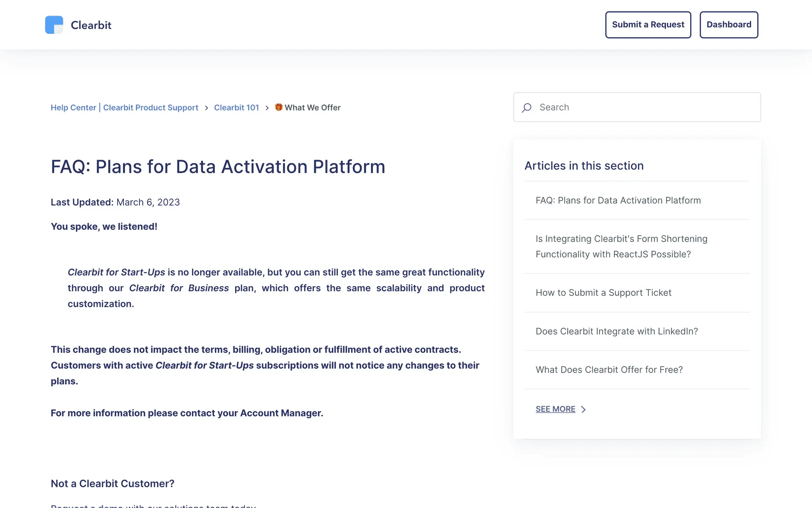
Task: Click the chevron arrow next to SEE MORE
Action: point(584,409)
